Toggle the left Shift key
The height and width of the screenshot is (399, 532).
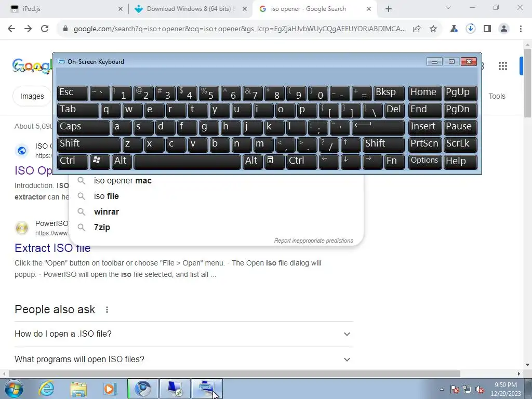[x=89, y=144]
